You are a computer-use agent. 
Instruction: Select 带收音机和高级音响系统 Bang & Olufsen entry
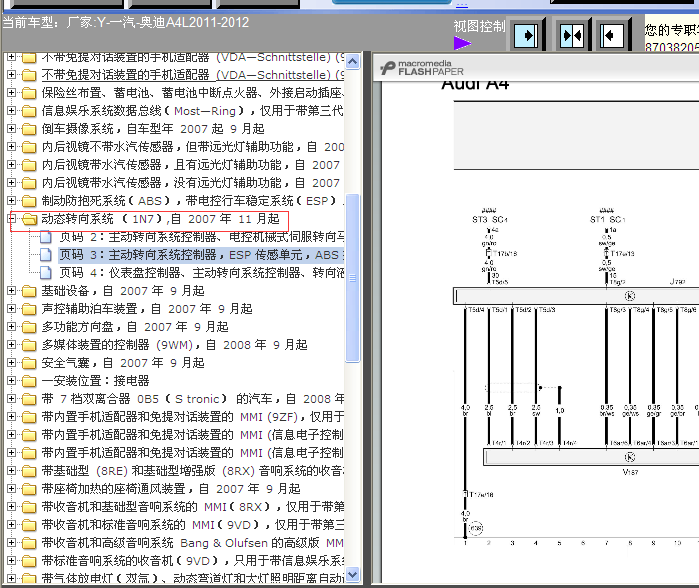pyautogui.click(x=193, y=543)
